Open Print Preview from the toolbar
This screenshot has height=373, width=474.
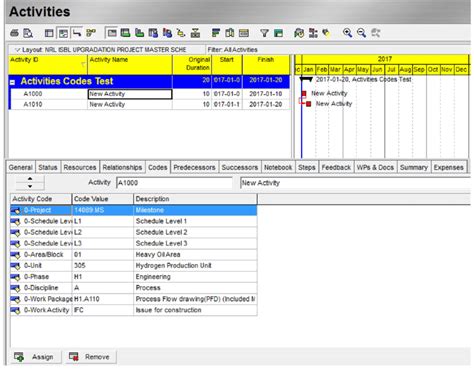(x=28, y=33)
